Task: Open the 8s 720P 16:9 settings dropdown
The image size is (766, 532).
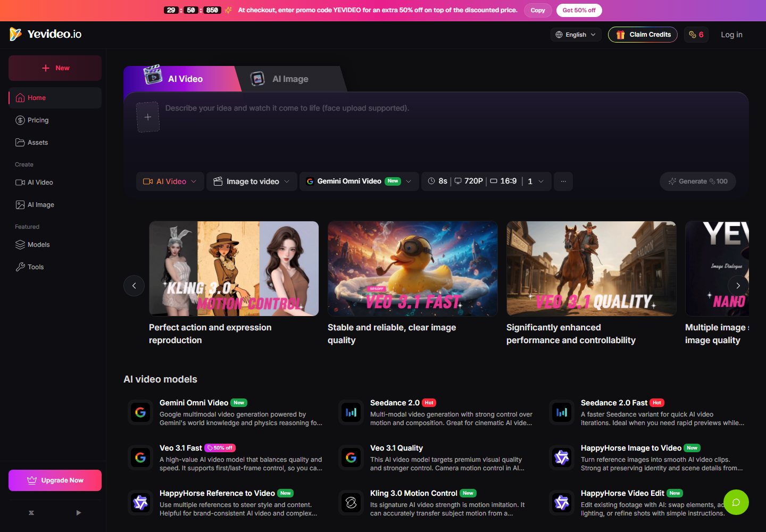Action: click(x=486, y=181)
